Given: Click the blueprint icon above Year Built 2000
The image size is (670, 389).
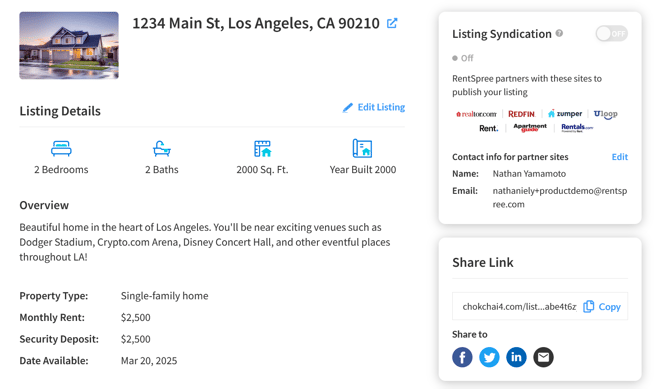Looking at the screenshot, I should (362, 148).
